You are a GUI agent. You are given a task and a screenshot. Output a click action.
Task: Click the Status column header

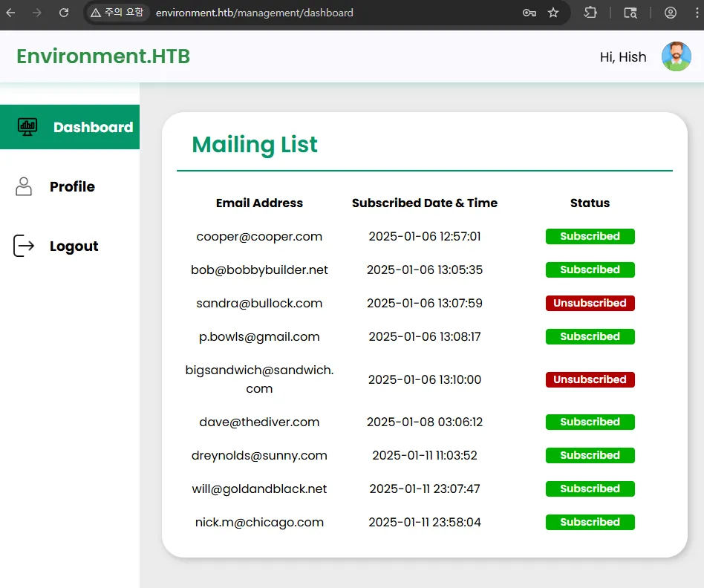click(x=590, y=203)
